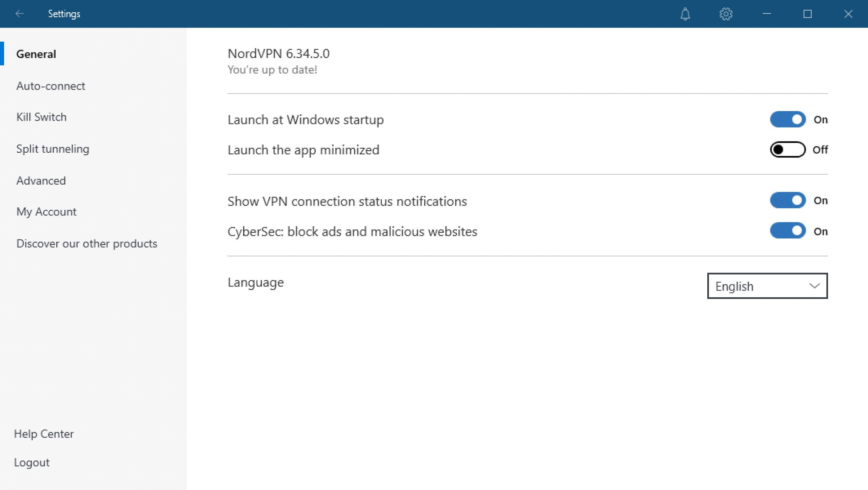Select the General settings section
The width and height of the screenshot is (868, 490).
[x=36, y=54]
